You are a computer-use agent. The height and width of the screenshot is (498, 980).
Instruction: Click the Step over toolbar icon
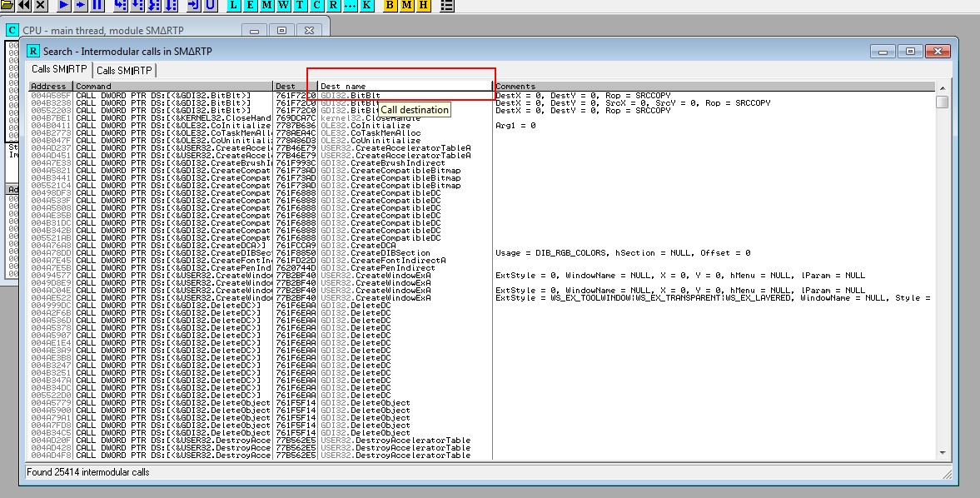[137, 5]
